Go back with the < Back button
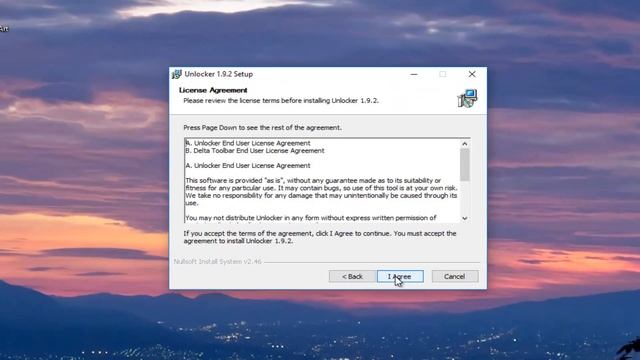The height and width of the screenshot is (360, 640). click(352, 276)
